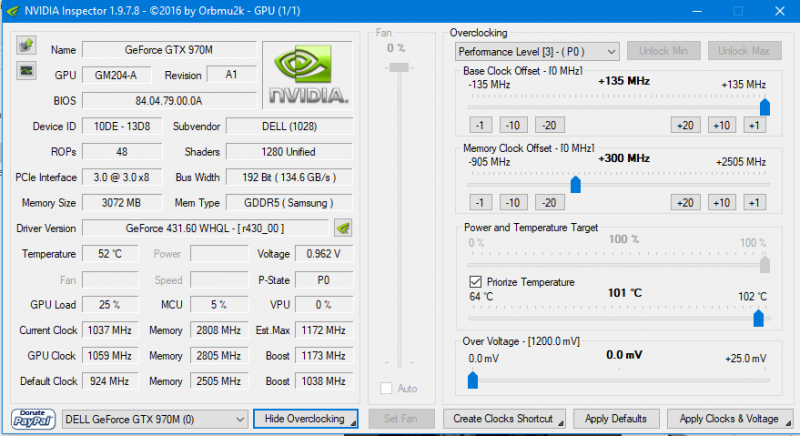The width and height of the screenshot is (800, 436).
Task: Click the Subvendor DELL (1028) field
Action: pos(289,126)
